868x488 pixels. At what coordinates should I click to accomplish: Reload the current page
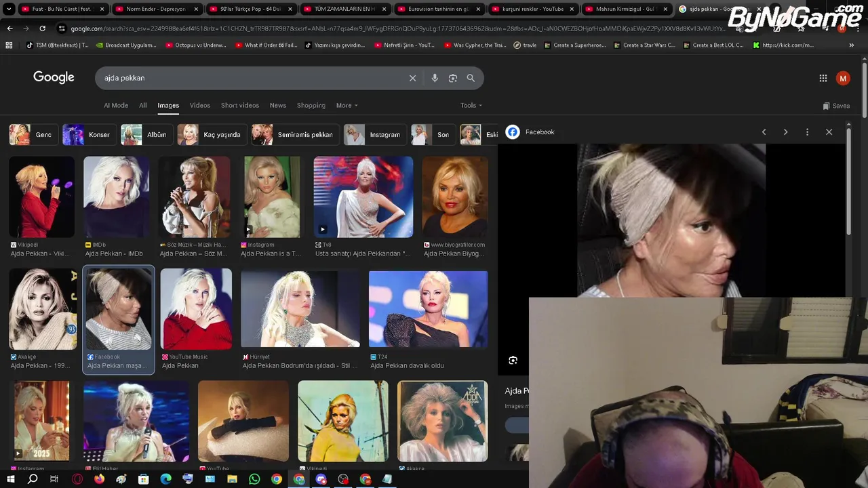(x=42, y=28)
